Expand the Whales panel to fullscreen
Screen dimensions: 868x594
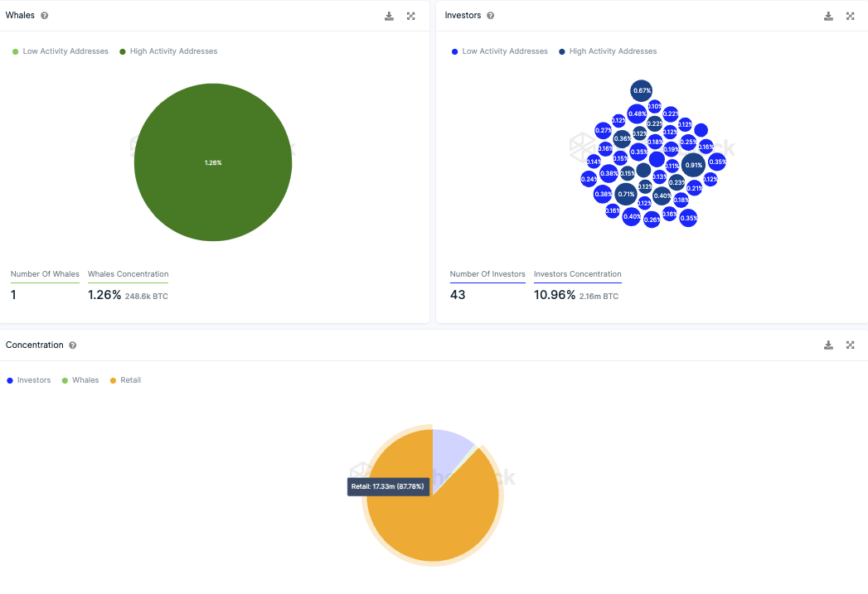tap(410, 16)
